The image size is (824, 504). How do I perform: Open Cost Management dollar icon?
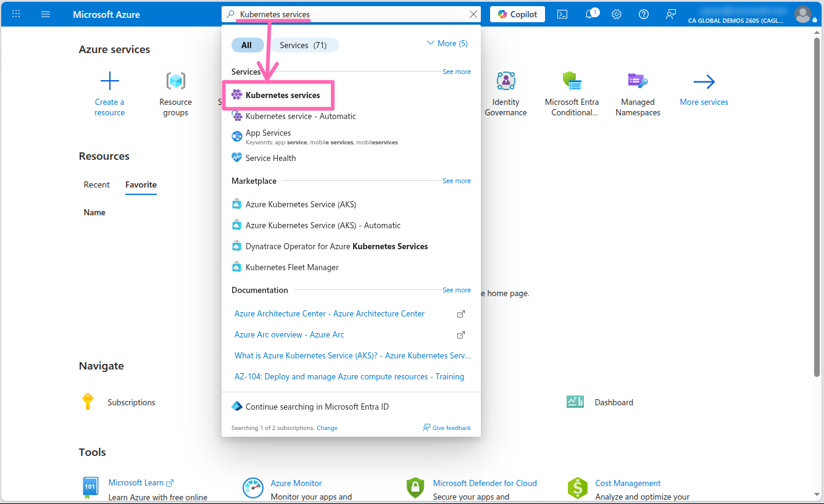tap(578, 487)
